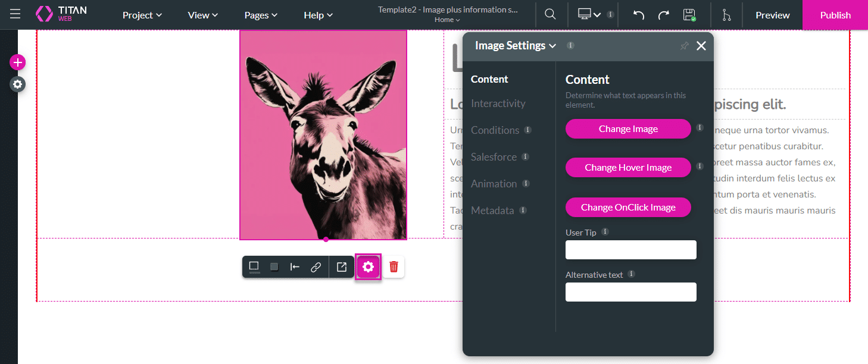868x364 pixels.
Task: Pin the Image Settings panel
Action: (x=684, y=46)
